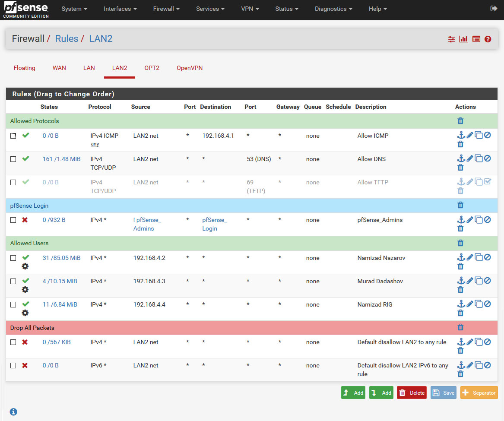504x421 pixels.
Task: Check the Murad Dadashov rule checkbox
Action: tap(13, 281)
